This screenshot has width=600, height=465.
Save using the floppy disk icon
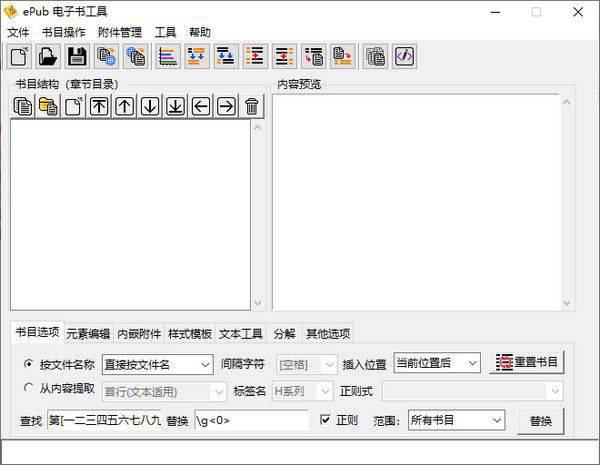tap(77, 56)
